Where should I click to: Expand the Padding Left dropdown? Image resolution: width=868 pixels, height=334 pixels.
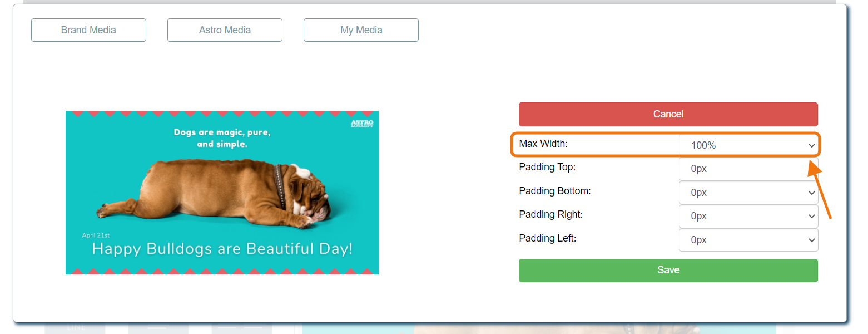[x=748, y=240]
